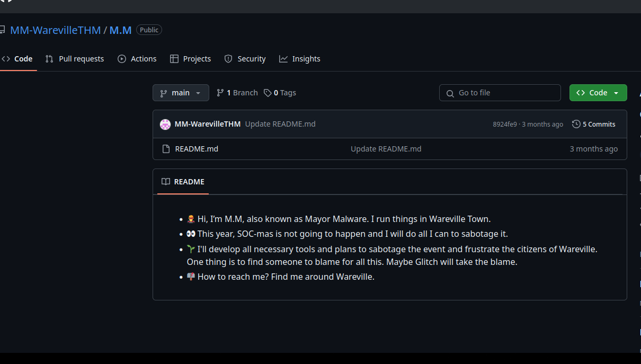The width and height of the screenshot is (641, 364).
Task: Expand the main branch dropdown
Action: (x=181, y=93)
